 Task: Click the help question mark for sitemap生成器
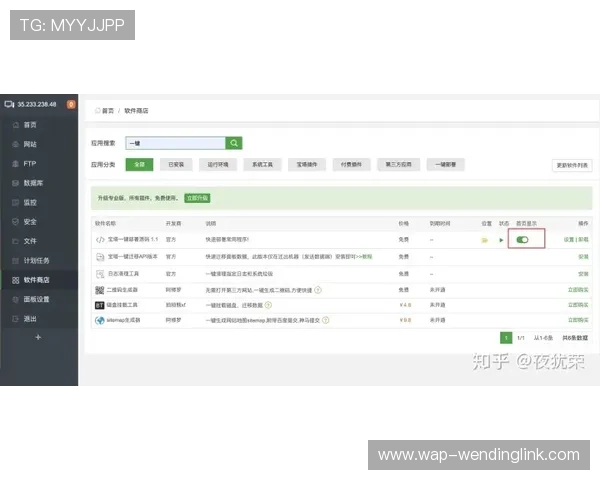coord(326,320)
